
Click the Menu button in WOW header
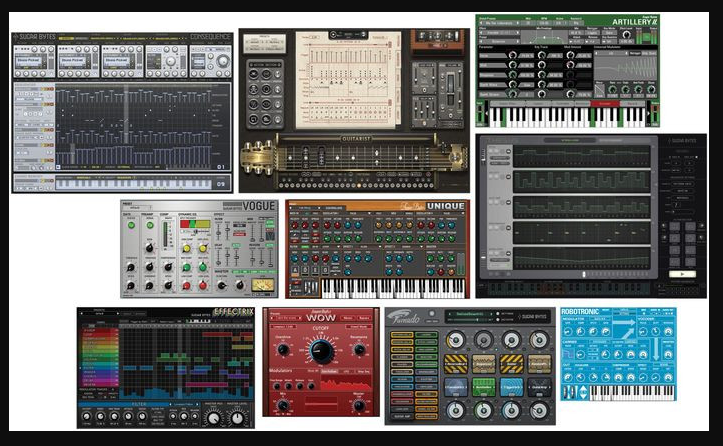click(x=348, y=318)
